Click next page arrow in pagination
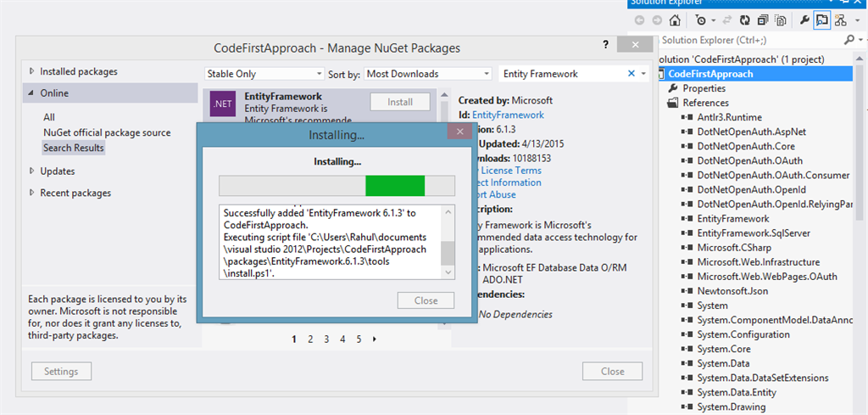Screen dimensions: 868x415 pyautogui.click(x=375, y=339)
